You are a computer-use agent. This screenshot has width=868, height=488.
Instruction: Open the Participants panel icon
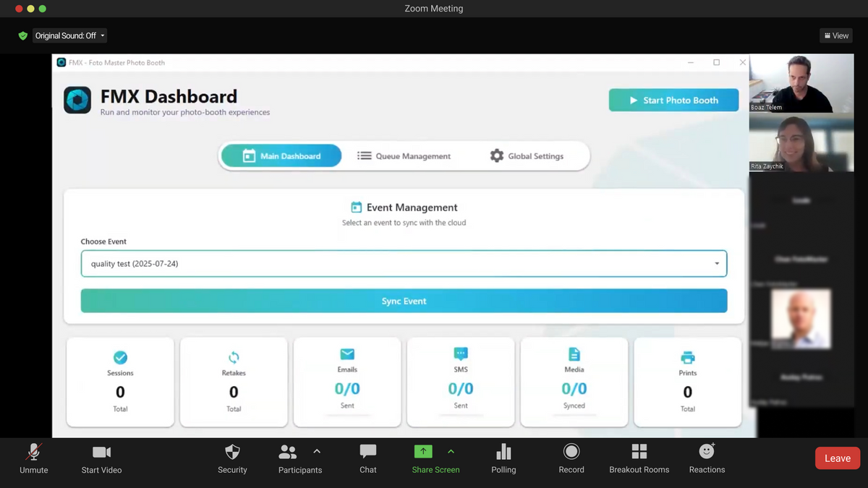(288, 452)
